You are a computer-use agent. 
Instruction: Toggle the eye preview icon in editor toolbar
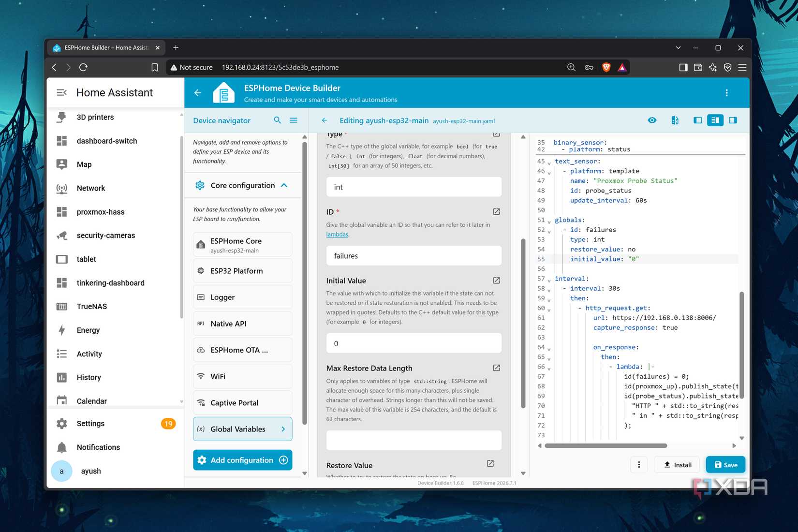click(x=652, y=120)
